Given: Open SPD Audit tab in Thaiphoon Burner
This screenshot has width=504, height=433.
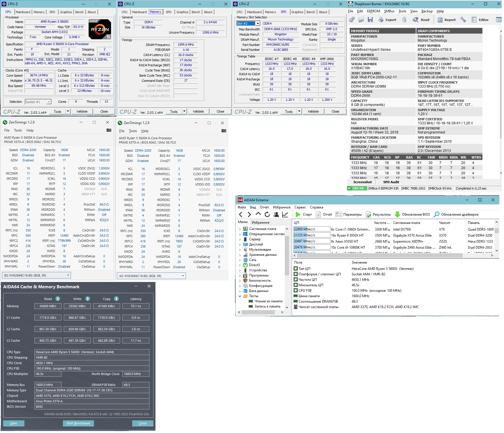Looking at the screenshot, I should click(x=391, y=182).
